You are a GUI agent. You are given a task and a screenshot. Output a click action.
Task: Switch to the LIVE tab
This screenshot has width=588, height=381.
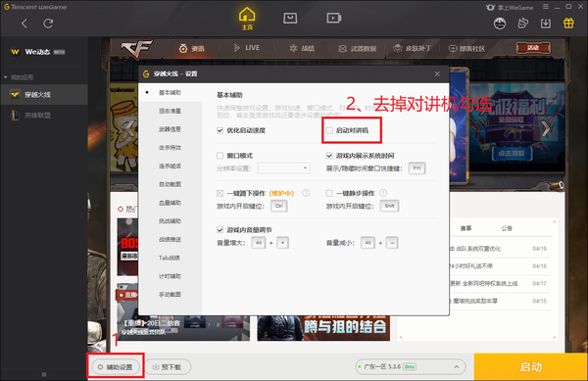pyautogui.click(x=247, y=48)
